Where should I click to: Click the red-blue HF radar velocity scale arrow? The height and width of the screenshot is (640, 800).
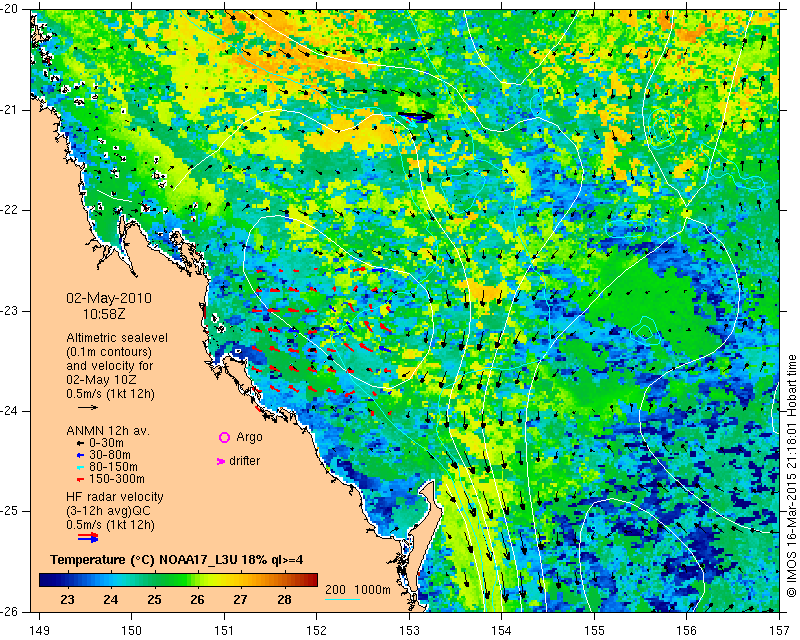[x=88, y=537]
